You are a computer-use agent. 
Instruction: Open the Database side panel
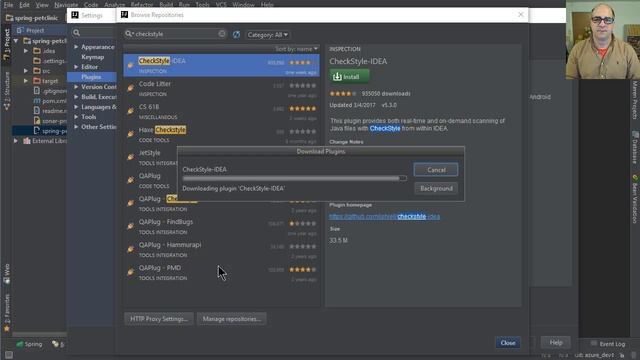coord(635,147)
